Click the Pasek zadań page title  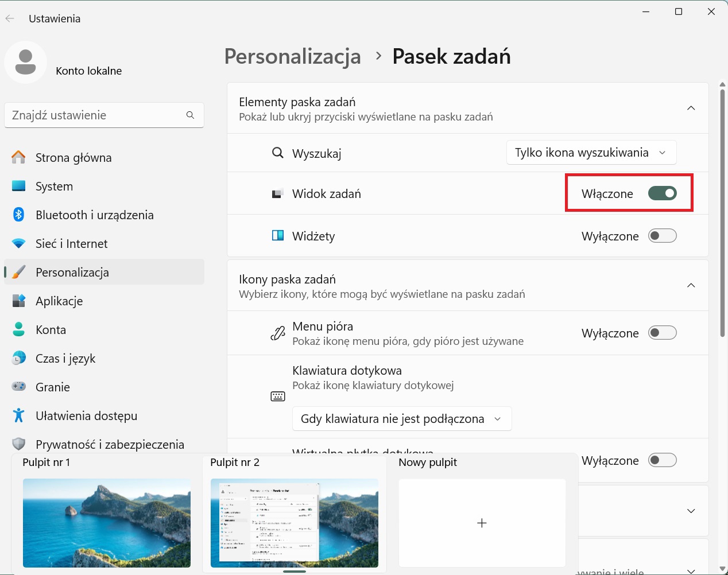point(451,56)
